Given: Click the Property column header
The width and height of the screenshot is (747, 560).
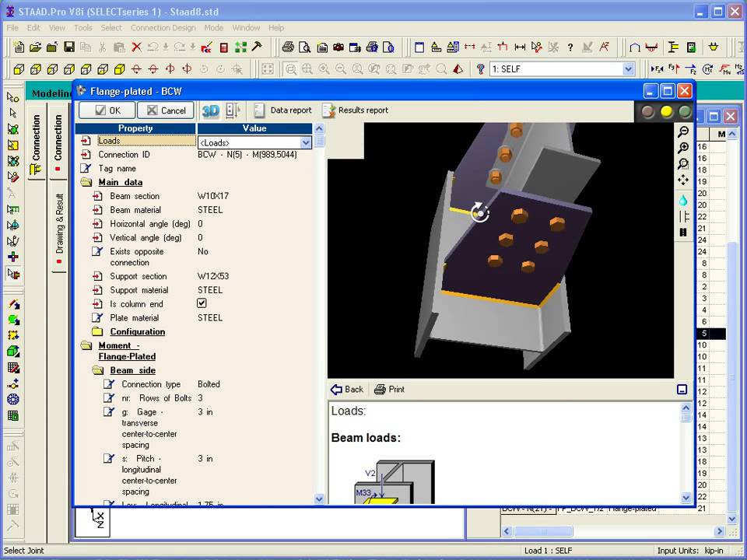Looking at the screenshot, I should (135, 128).
